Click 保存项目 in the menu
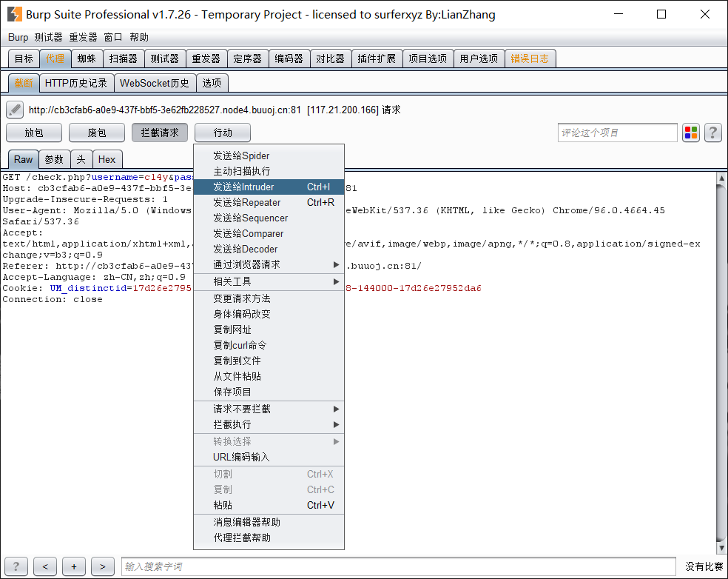Image resolution: width=728 pixels, height=579 pixels. click(269, 392)
